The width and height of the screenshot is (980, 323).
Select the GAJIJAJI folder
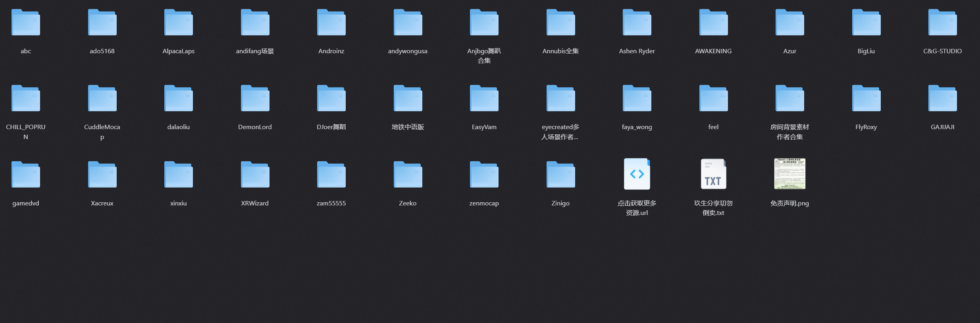[x=943, y=98]
